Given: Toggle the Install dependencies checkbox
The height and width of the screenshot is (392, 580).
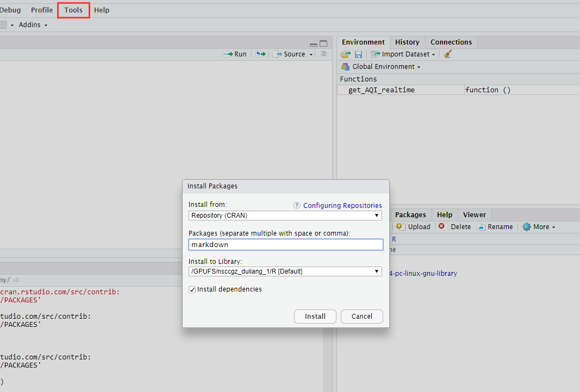Looking at the screenshot, I should pyautogui.click(x=192, y=290).
